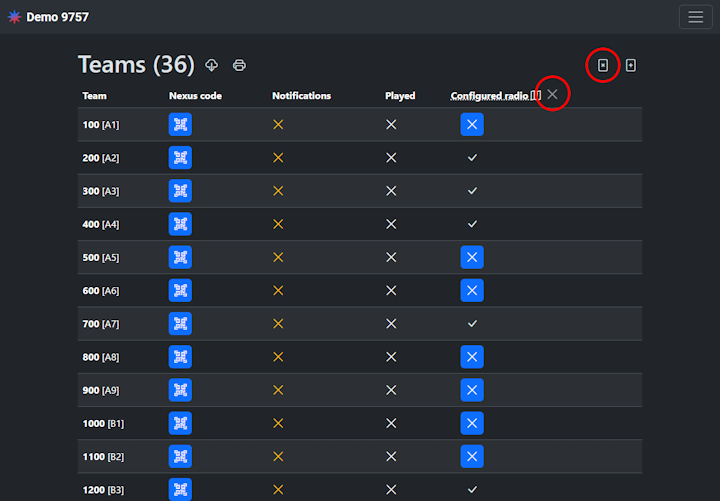Click the download teams cloud icon
The width and height of the screenshot is (720, 501).
212,65
